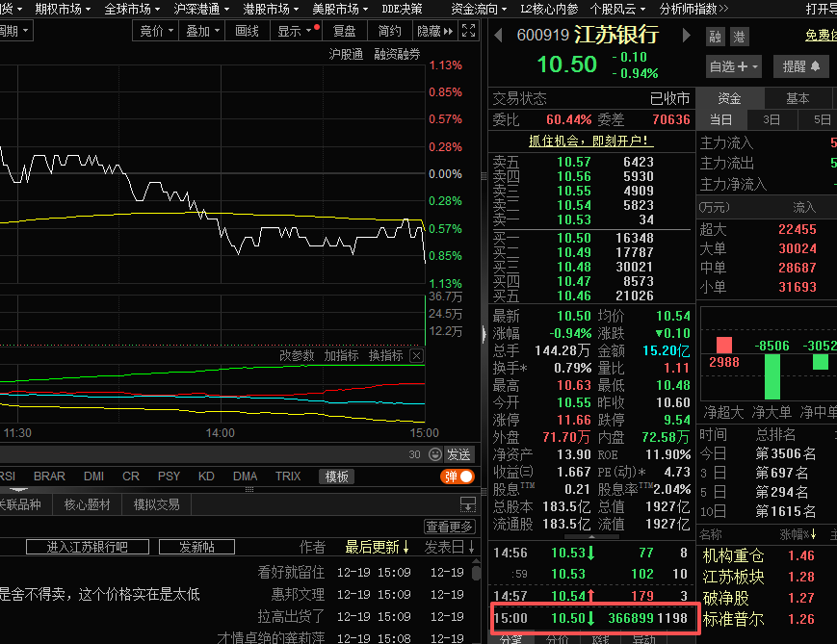Click the 融 margin trading badge
The height and width of the screenshot is (644, 837).
click(715, 37)
